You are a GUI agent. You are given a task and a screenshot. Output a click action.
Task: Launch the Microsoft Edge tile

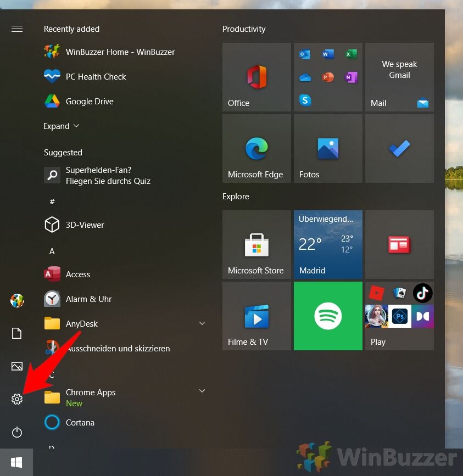pyautogui.click(x=256, y=148)
